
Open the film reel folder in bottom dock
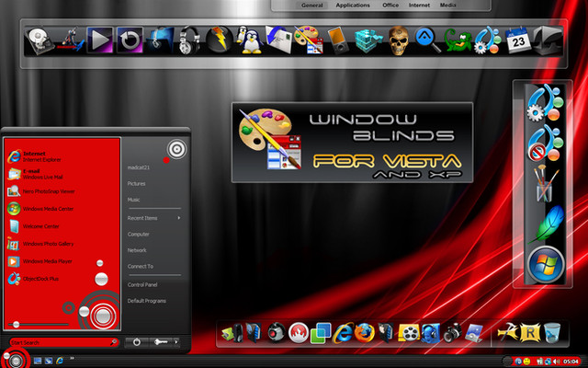pyautogui.click(x=409, y=333)
